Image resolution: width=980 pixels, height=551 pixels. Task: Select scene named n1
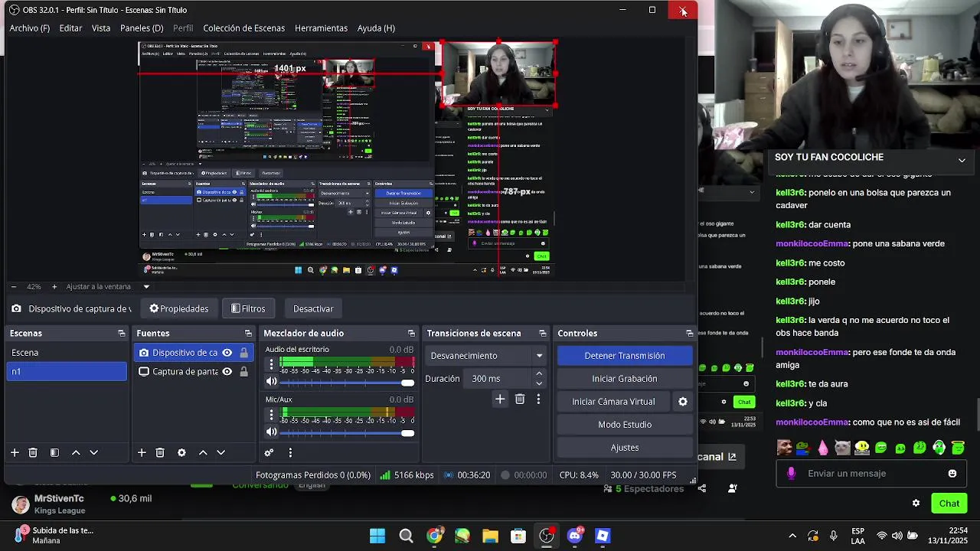click(67, 372)
